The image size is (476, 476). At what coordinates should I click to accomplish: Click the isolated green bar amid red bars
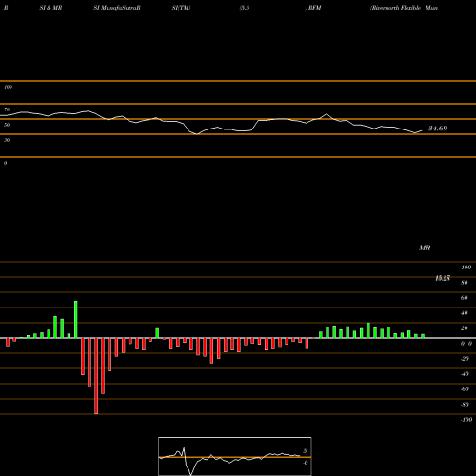click(157, 333)
